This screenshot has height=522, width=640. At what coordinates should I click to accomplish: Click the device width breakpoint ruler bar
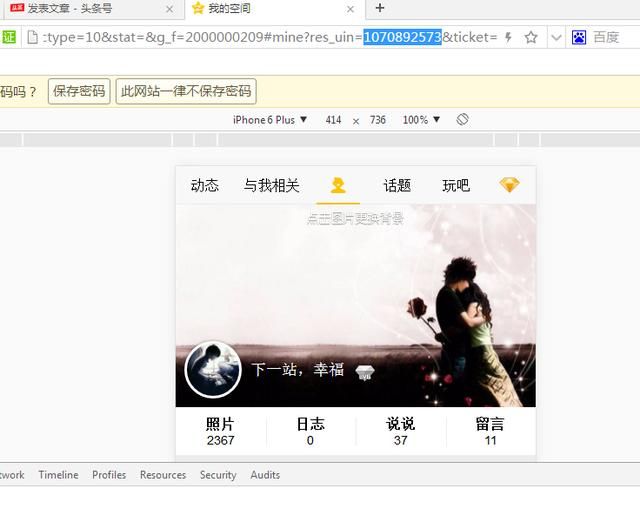tap(320, 140)
